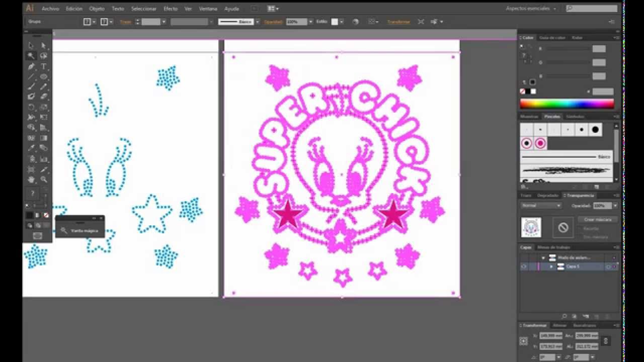This screenshot has height=362, width=644.
Task: Open the Archivo menu
Action: click(x=50, y=9)
